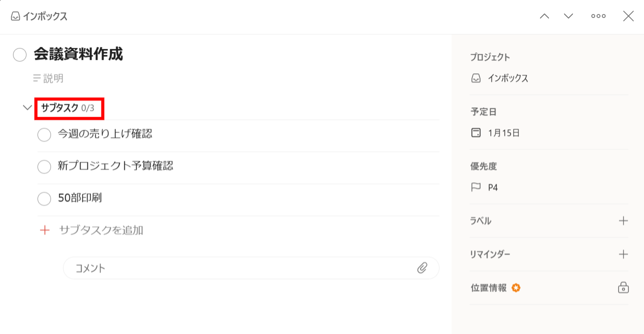Complete the 会議資料作成 main task checkbox
Viewport: 644px width, 334px height.
tap(19, 55)
